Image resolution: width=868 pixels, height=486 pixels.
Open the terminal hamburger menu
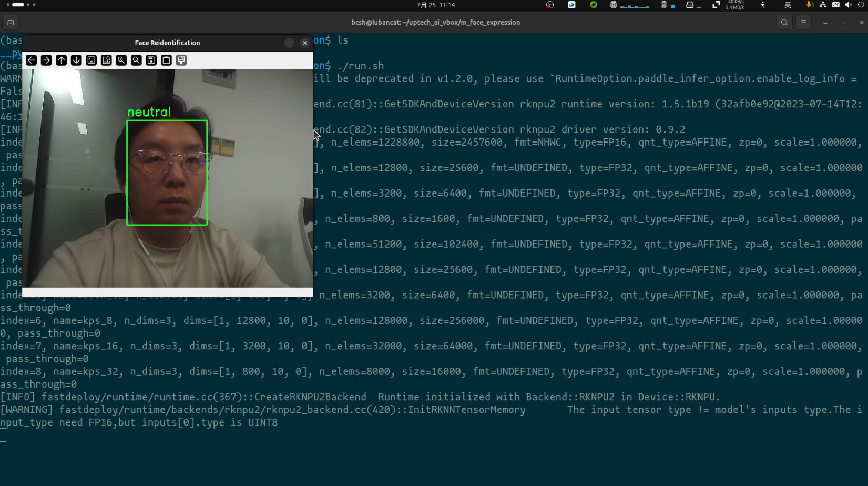[x=803, y=23]
